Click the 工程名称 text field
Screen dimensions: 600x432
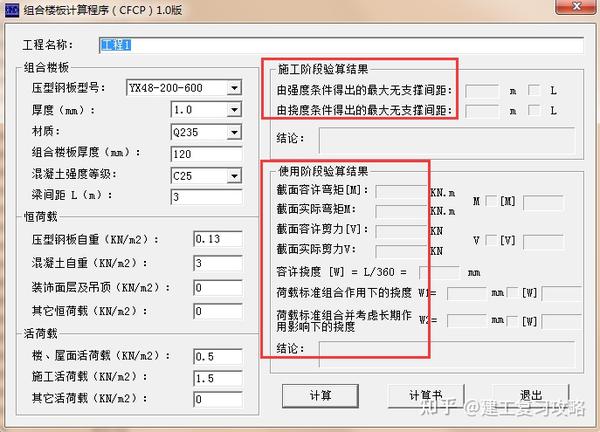(x=340, y=45)
